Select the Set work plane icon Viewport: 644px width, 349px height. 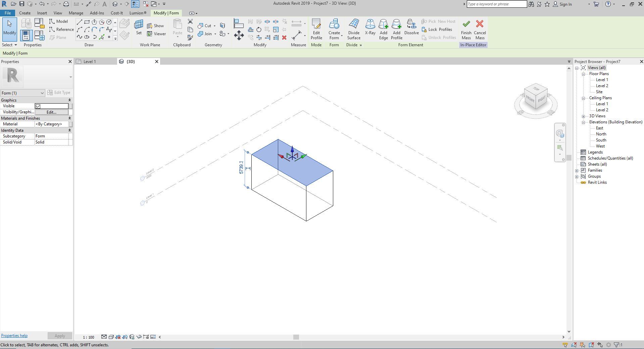click(139, 27)
